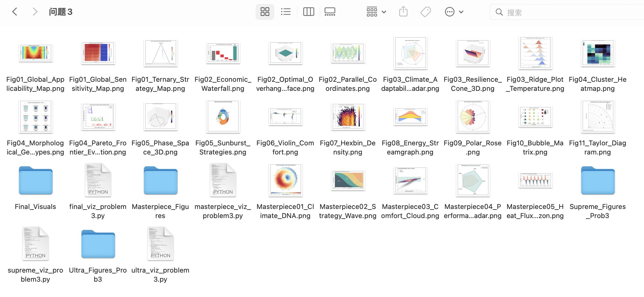
Task: Select the Ultra_Figures_Prob3 folder
Action: pos(98,244)
